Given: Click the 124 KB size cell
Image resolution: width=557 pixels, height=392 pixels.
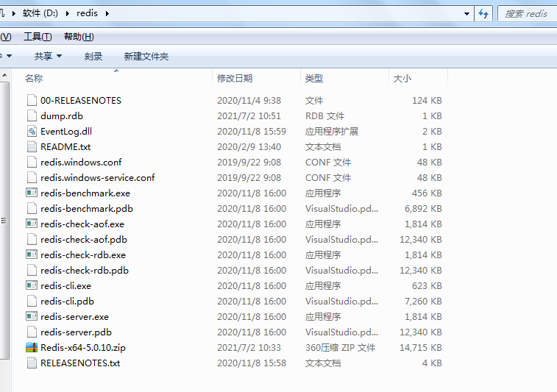Looking at the screenshot, I should pos(427,101).
